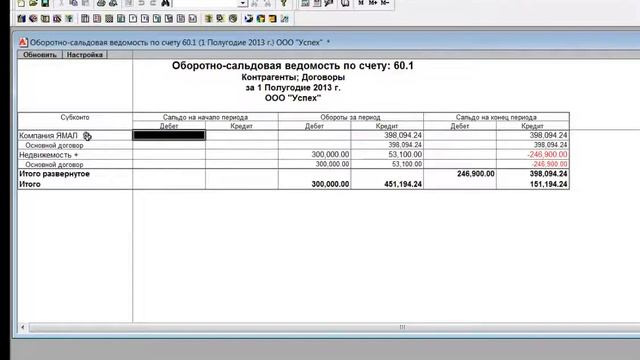
Task: Click the Undo arrow icon
Action: pyautogui.click(x=141, y=3)
